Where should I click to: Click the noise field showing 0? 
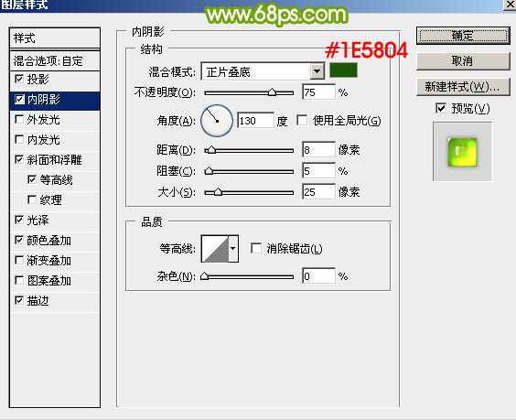pos(318,276)
